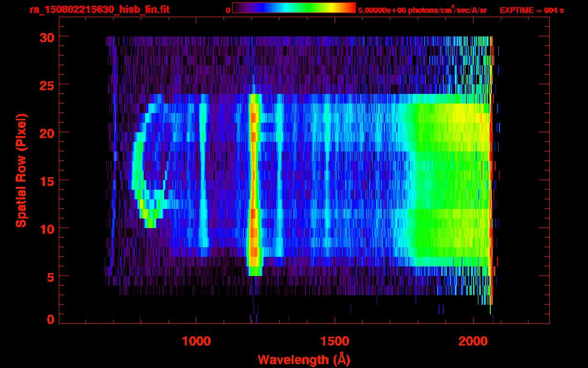Click the bright red-orange emission line near 1200 Å

[254, 182]
